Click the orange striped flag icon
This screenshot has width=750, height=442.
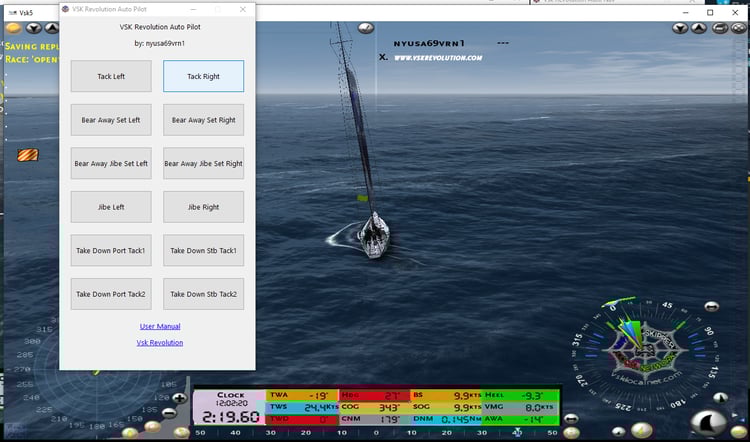(x=28, y=155)
